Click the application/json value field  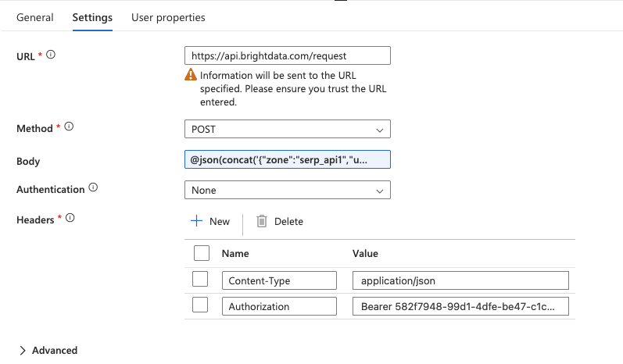point(460,280)
